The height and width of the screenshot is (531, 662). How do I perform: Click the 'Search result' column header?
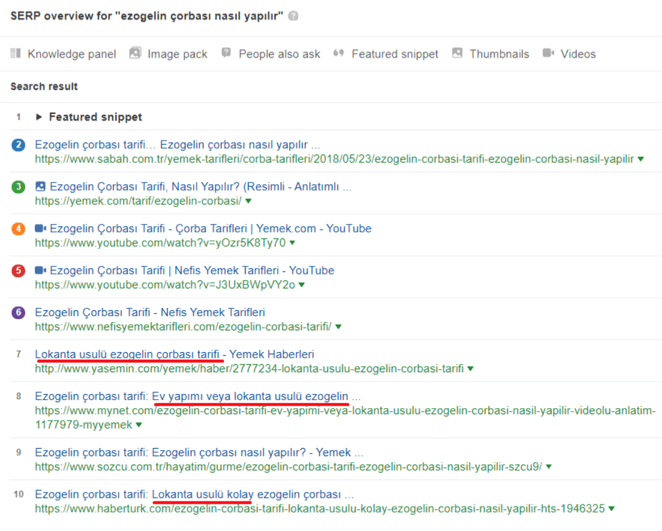[x=44, y=87]
